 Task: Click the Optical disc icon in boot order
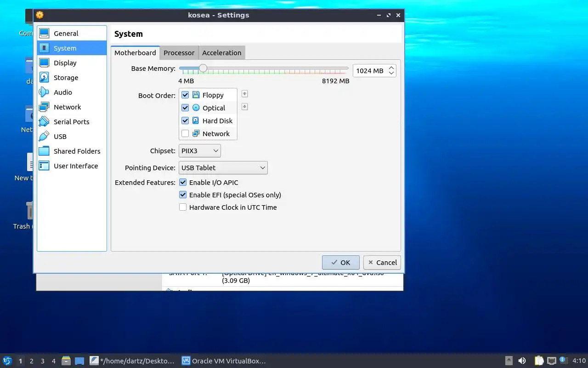pos(196,108)
